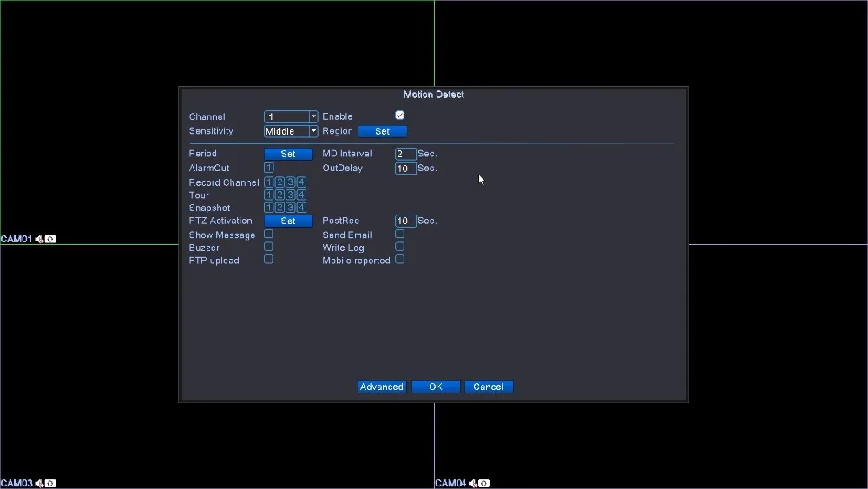Viewport: 868px width, 489px height.
Task: Click the PTZ Activation Set button
Action: click(288, 221)
